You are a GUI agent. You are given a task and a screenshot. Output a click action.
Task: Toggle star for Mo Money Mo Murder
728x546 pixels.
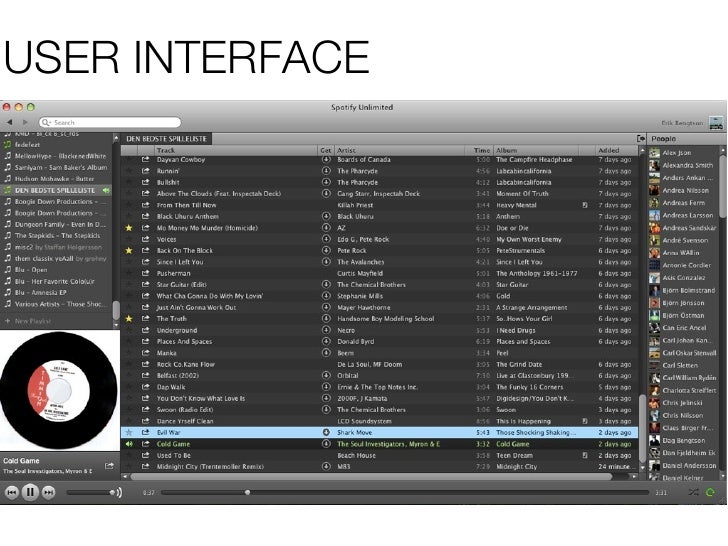point(129,228)
